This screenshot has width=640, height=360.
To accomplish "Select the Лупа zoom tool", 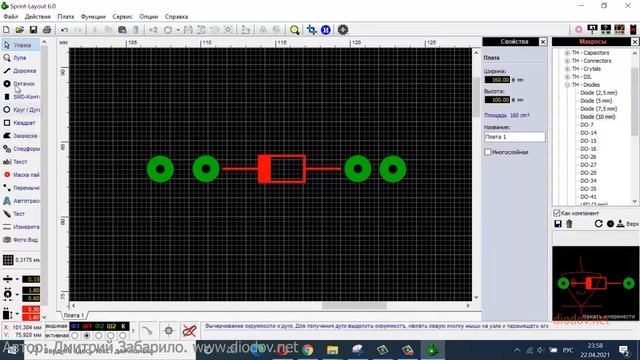I will (x=20, y=58).
